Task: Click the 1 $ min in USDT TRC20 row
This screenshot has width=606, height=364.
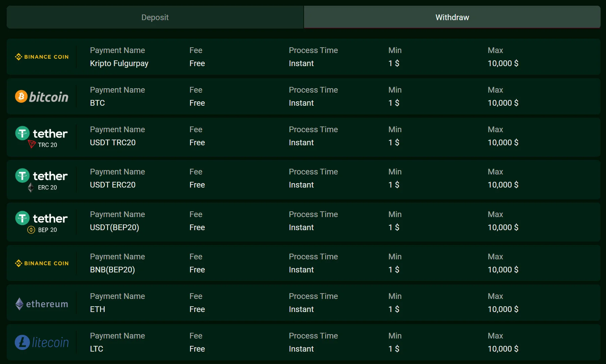Action: 394,143
